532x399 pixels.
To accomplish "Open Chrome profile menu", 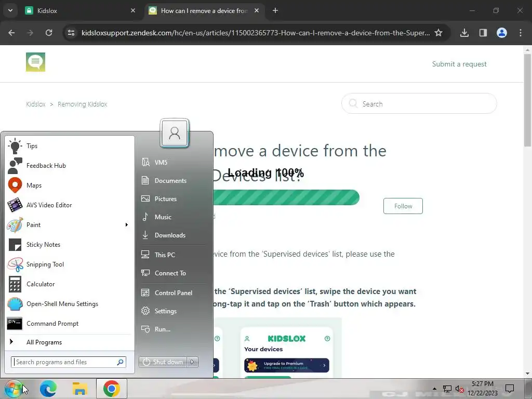I will [502, 33].
